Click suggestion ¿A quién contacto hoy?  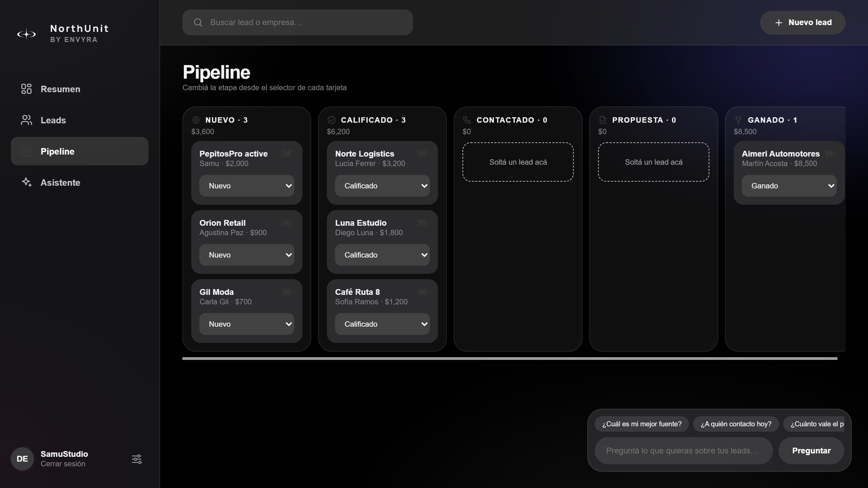[736, 424]
